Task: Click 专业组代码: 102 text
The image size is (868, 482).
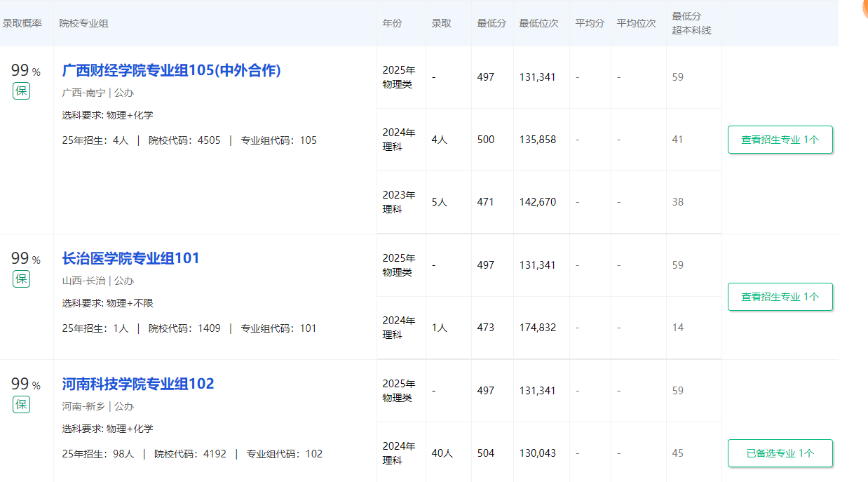Action: pyautogui.click(x=285, y=454)
